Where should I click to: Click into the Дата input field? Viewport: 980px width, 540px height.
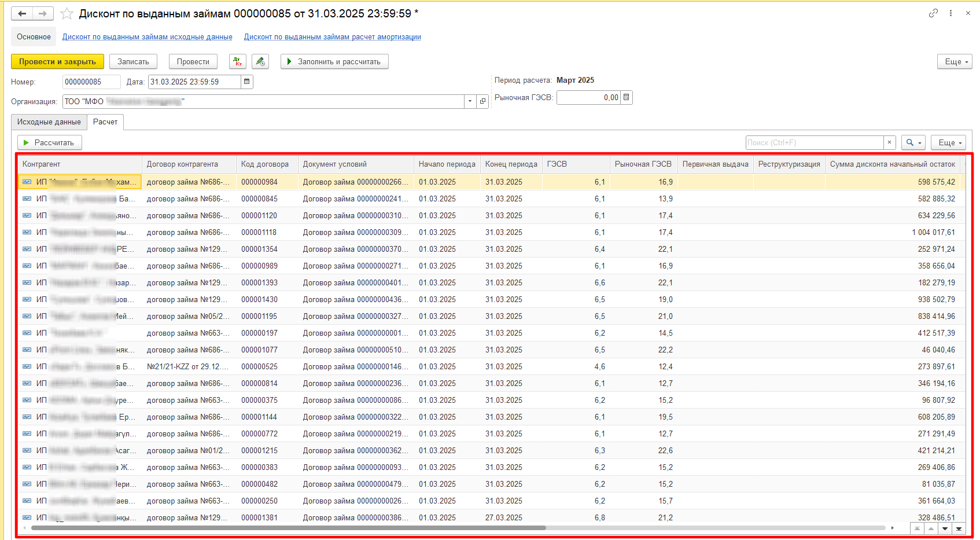pos(194,82)
